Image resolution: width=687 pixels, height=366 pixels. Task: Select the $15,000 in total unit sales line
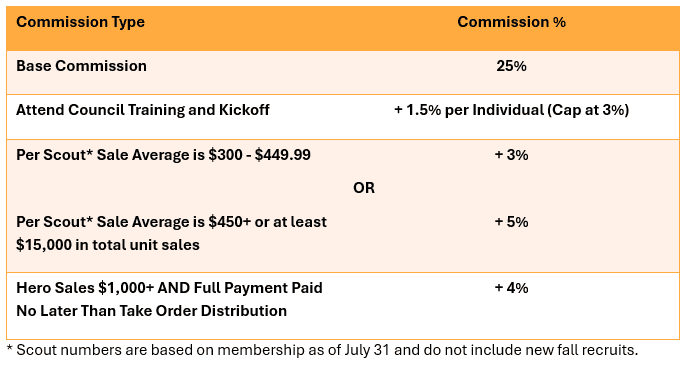(x=108, y=245)
